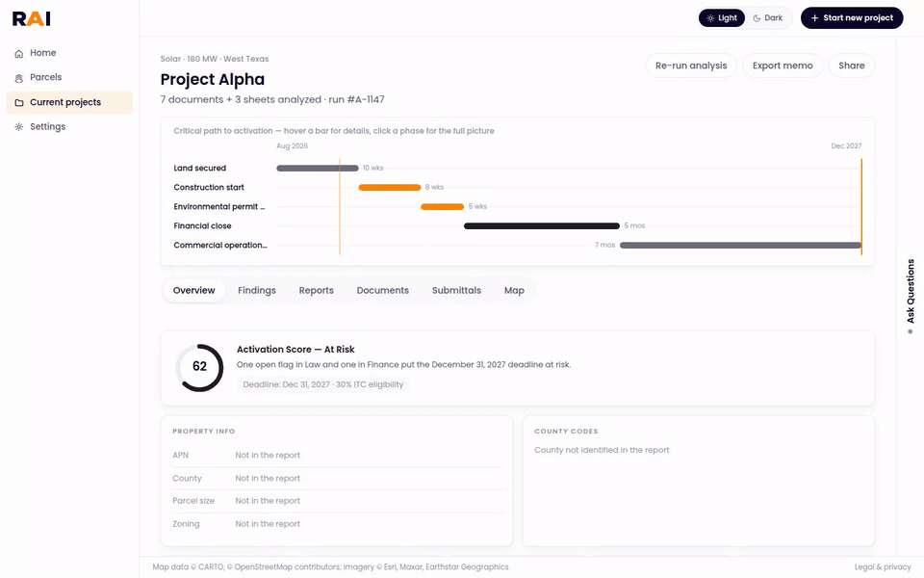Click the Financial close 5 mos bar
This screenshot has width=924, height=578.
pyautogui.click(x=542, y=225)
